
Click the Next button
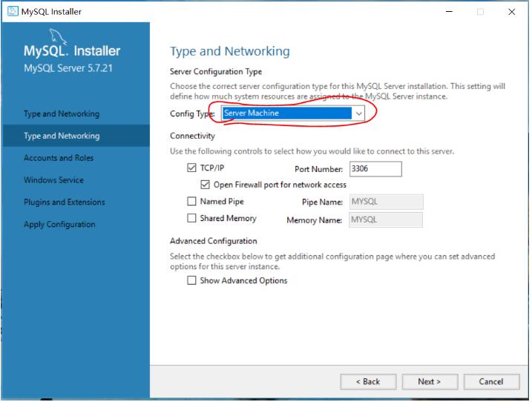pos(429,381)
